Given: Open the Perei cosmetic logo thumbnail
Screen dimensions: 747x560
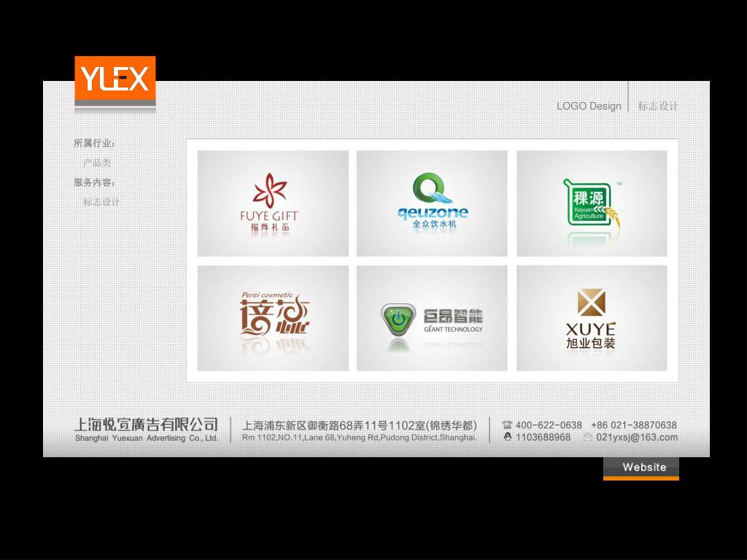Looking at the screenshot, I should tap(273, 318).
